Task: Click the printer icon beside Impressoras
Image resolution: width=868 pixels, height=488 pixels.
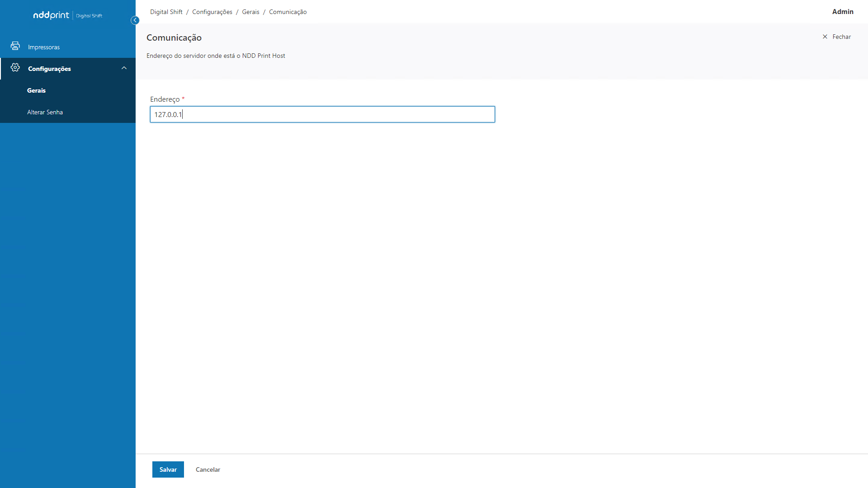Action: click(15, 46)
